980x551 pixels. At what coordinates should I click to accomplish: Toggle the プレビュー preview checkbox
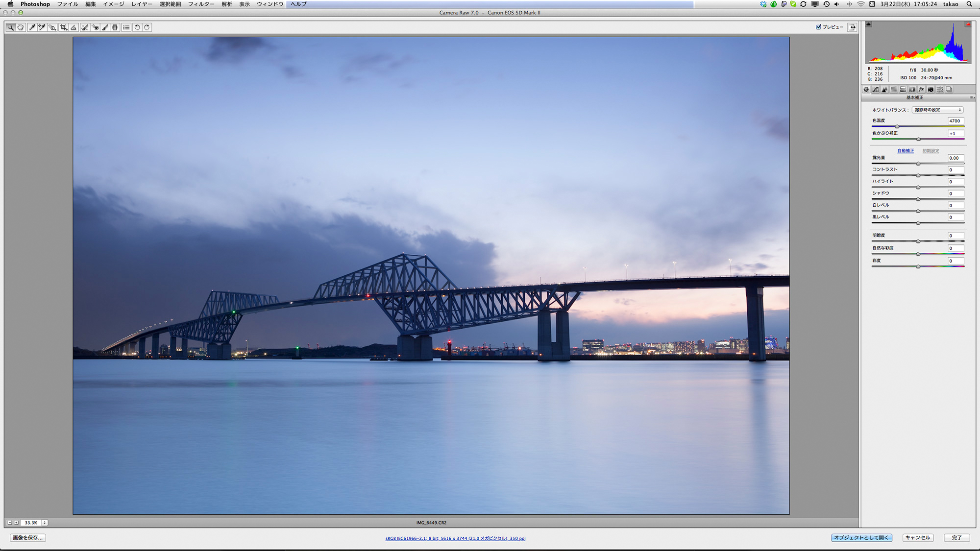(x=818, y=27)
